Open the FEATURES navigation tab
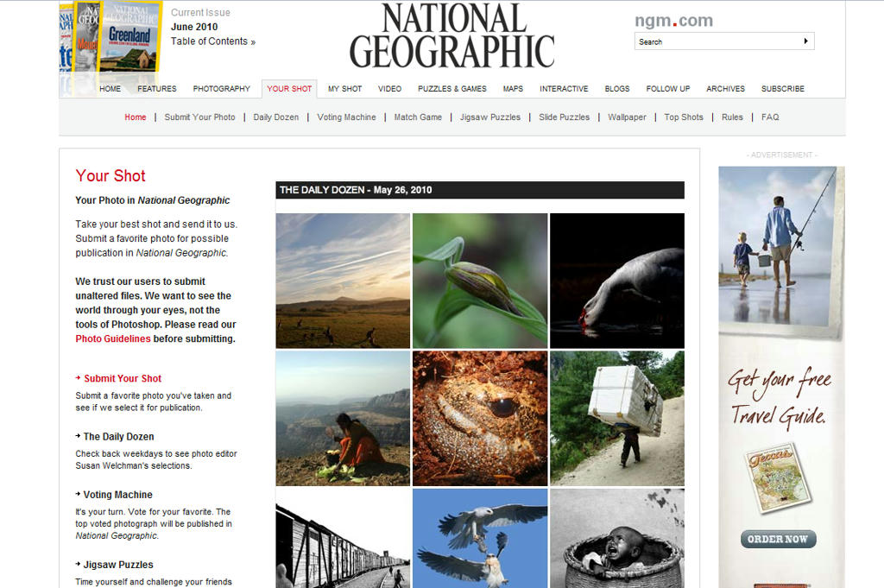The height and width of the screenshot is (588, 884). [157, 89]
